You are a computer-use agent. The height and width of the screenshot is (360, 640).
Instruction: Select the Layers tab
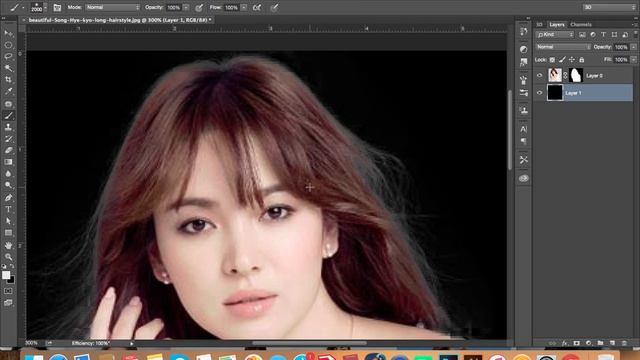point(557,24)
